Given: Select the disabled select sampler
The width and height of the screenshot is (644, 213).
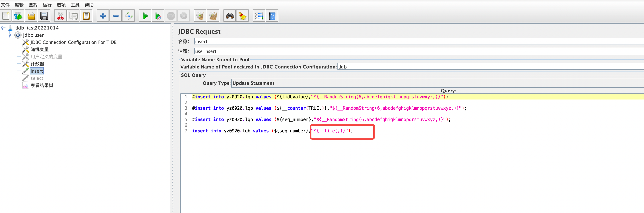Looking at the screenshot, I should (x=37, y=78).
